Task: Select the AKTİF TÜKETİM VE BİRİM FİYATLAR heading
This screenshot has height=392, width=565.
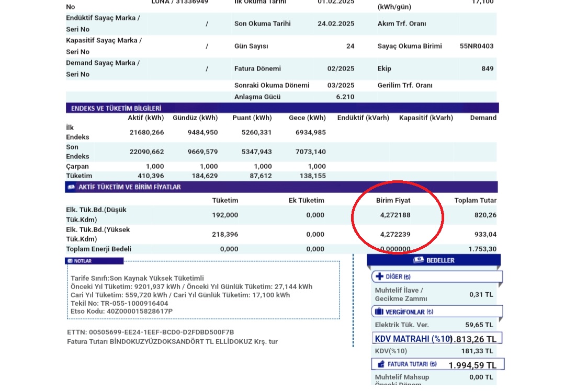Action: (x=130, y=187)
